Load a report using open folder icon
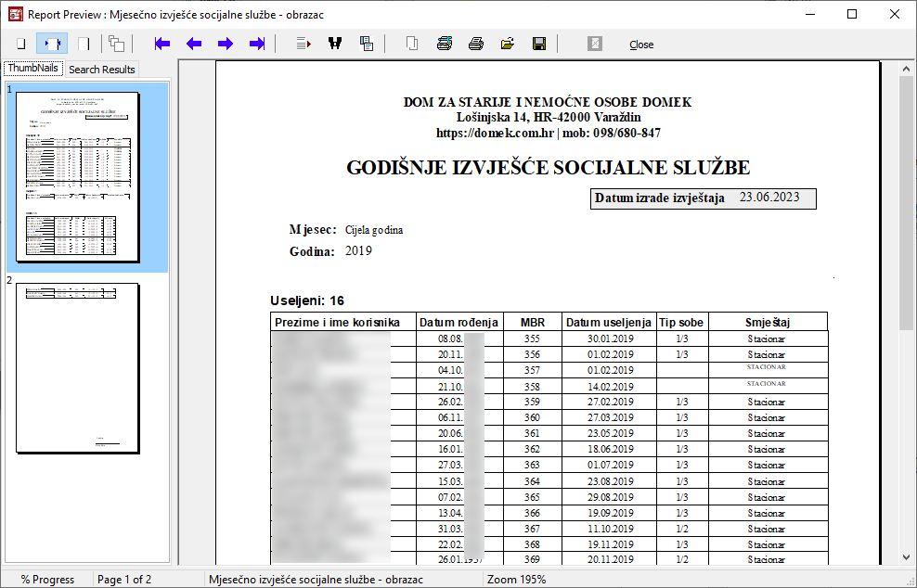 pyautogui.click(x=508, y=44)
